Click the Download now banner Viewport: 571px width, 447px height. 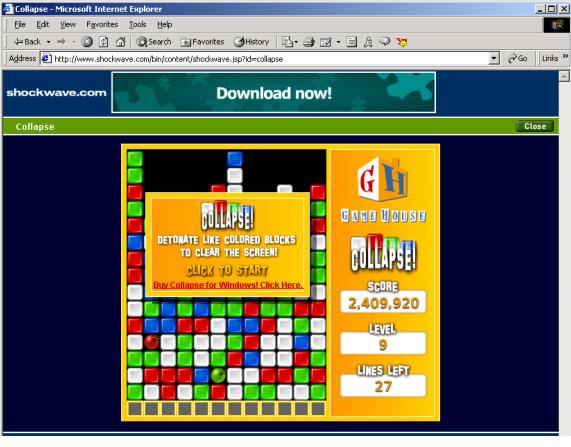click(x=273, y=93)
